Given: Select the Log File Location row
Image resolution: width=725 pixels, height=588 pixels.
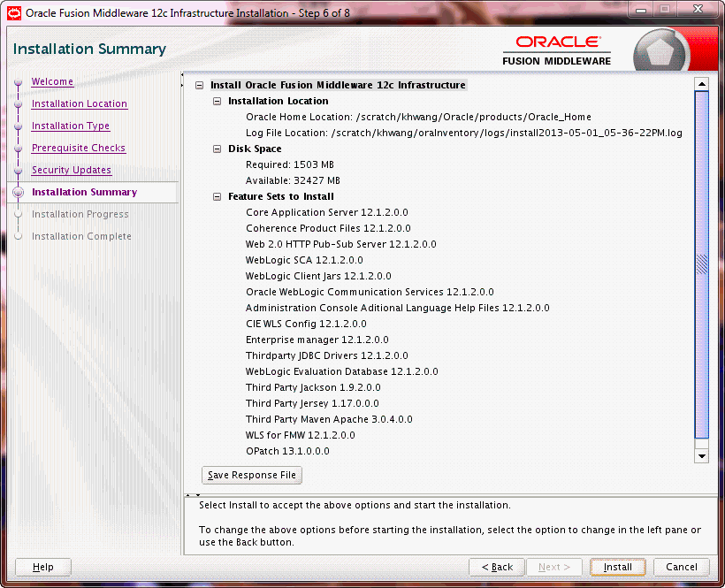Looking at the screenshot, I should 464,133.
